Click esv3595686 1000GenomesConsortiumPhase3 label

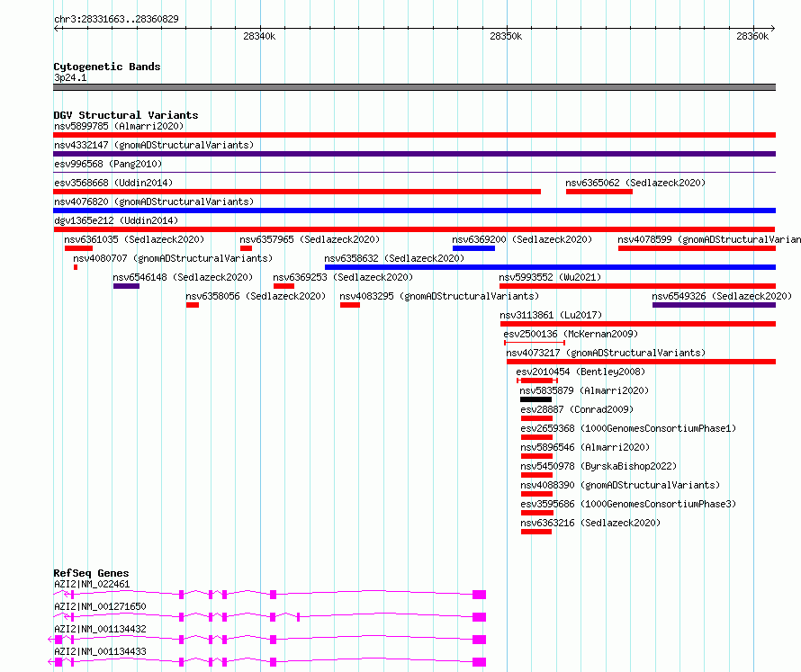(628, 504)
